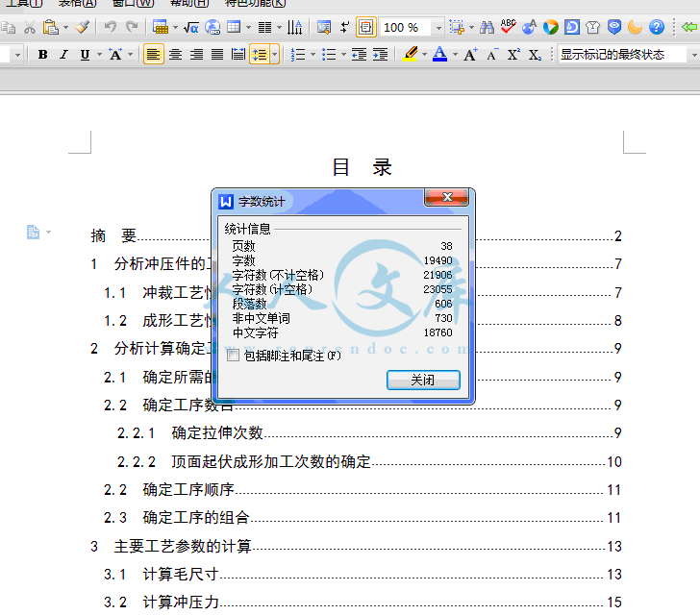Insert equation with the square root icon
This screenshot has width=700, height=615.
[191, 28]
